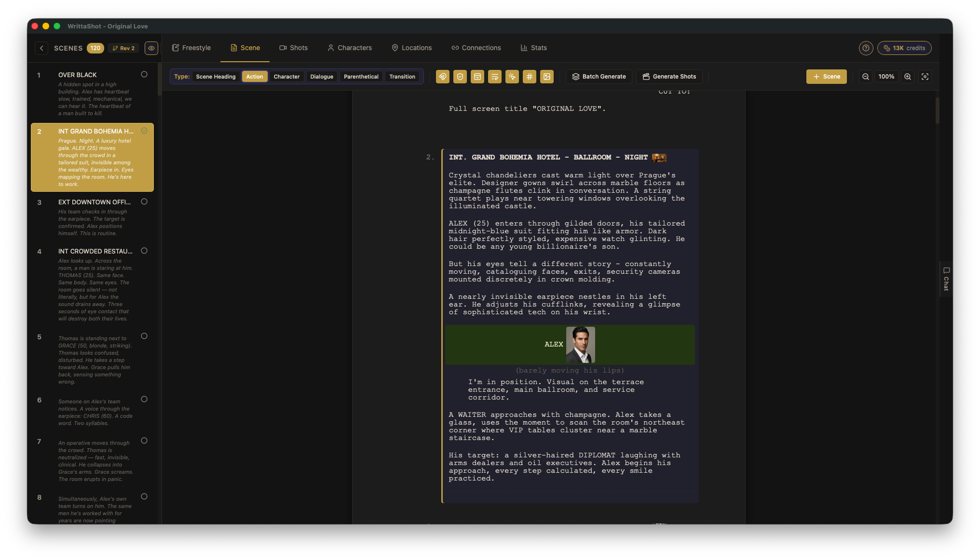980x560 pixels.
Task: Open the image insert icon in the toolbar
Action: pos(546,76)
